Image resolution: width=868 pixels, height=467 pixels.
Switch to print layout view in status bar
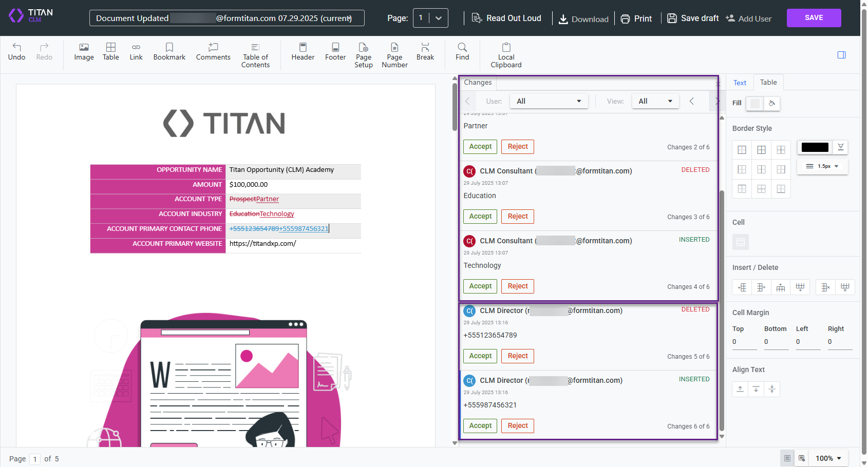[787, 458]
